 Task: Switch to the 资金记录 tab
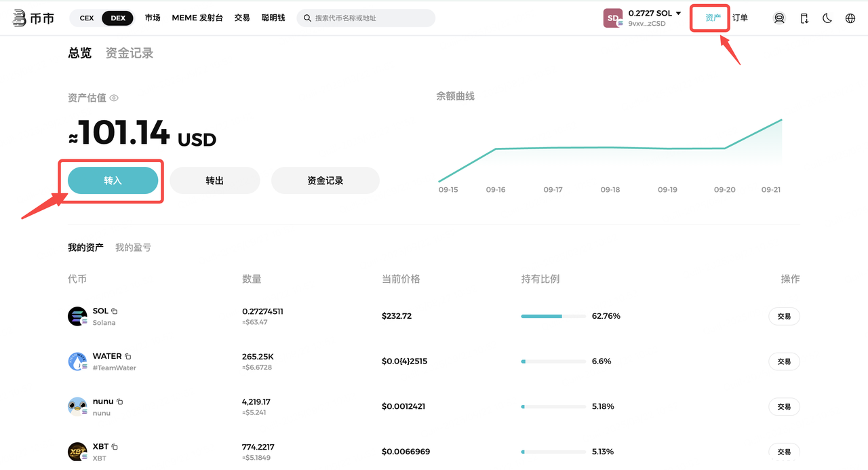pyautogui.click(x=130, y=53)
